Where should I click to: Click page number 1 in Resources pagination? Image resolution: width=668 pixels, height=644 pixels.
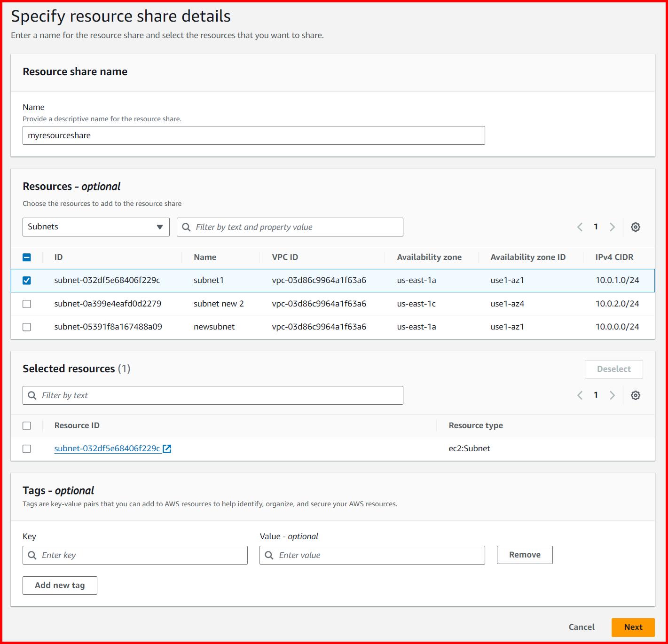tap(596, 227)
